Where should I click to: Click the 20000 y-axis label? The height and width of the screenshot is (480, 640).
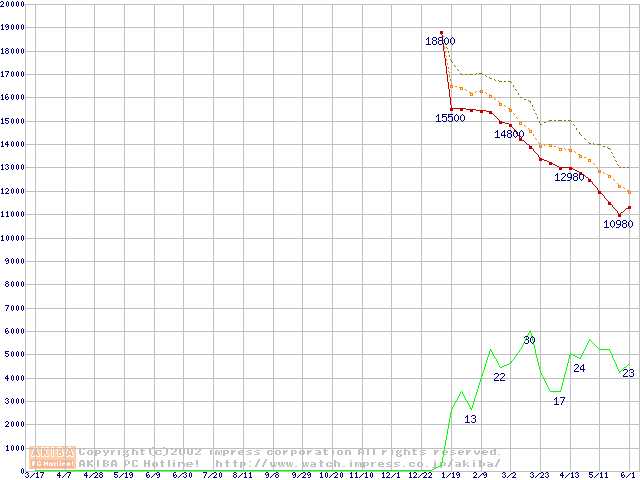[x=14, y=4]
